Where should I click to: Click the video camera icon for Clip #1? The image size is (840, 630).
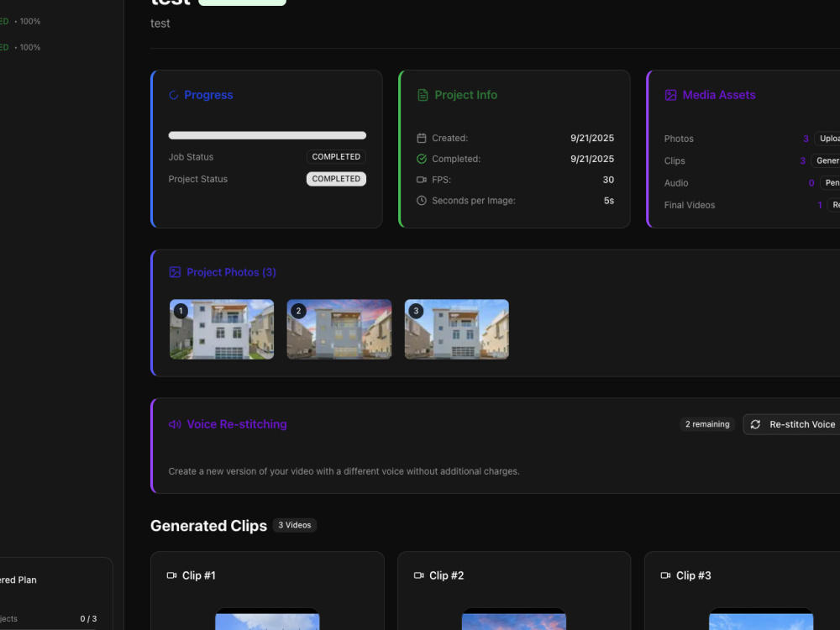coord(171,575)
